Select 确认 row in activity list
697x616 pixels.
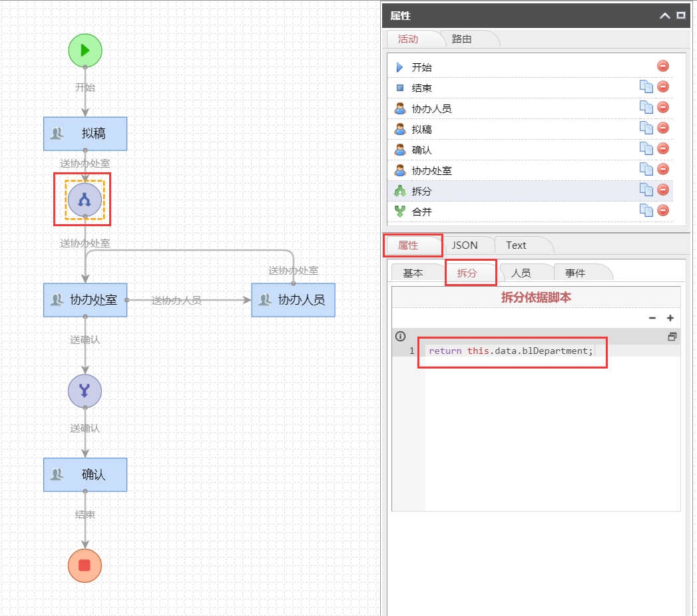[x=530, y=150]
